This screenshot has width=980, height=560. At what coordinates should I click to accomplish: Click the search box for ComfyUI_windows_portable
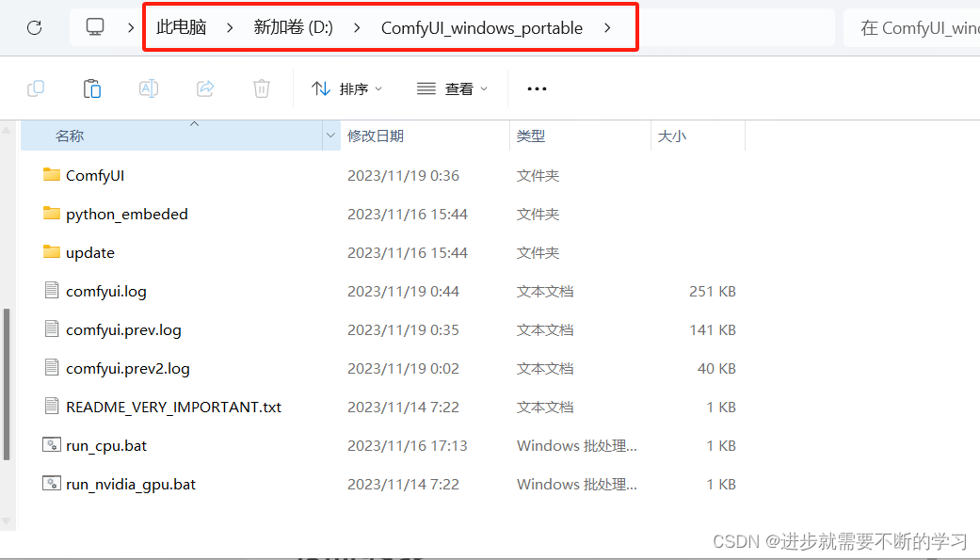pos(912,27)
